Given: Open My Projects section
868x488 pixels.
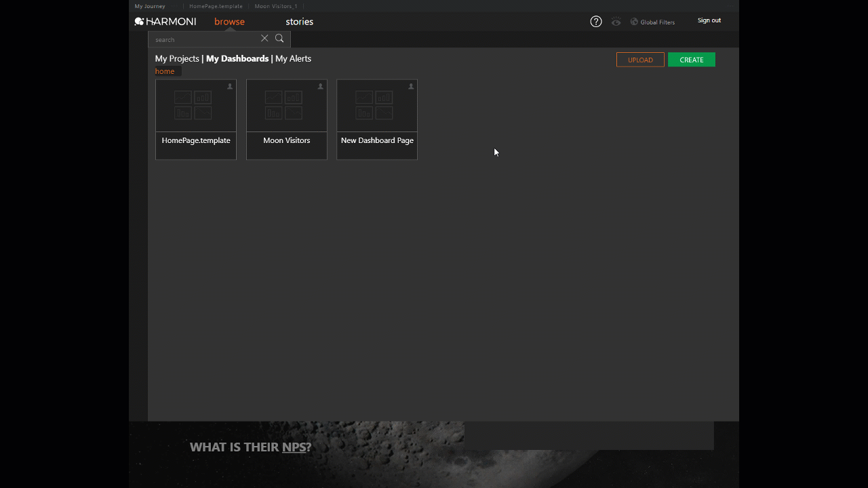Looking at the screenshot, I should point(177,58).
